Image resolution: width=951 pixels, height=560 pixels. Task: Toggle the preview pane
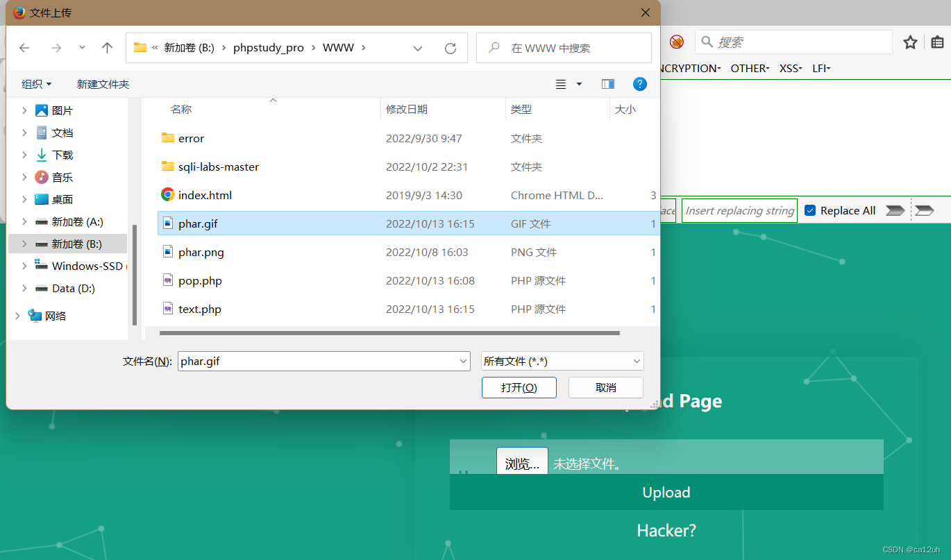(x=608, y=84)
